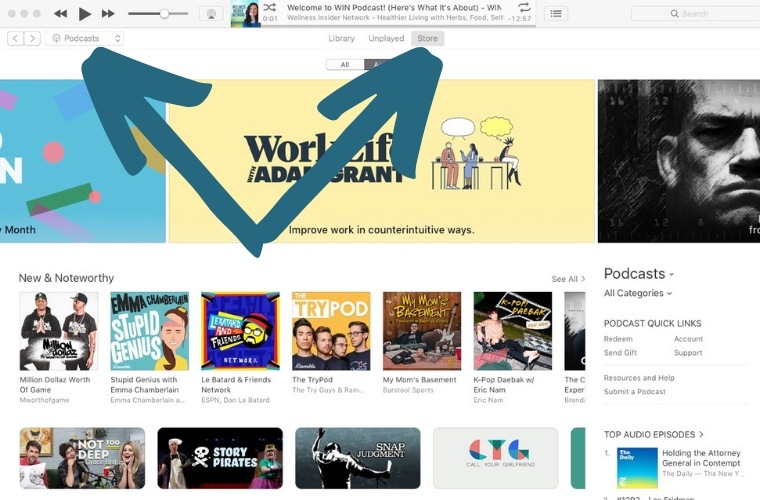Click the Support quick link

coord(688,353)
